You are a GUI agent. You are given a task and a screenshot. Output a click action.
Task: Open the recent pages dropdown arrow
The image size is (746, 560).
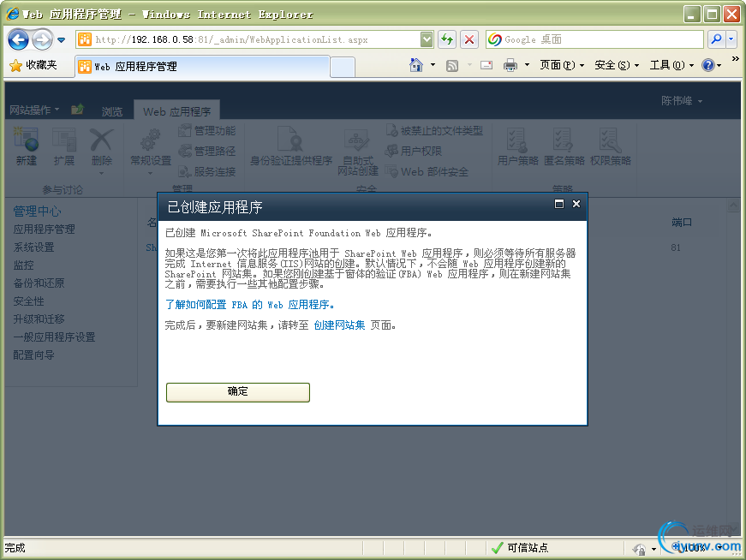(62, 40)
